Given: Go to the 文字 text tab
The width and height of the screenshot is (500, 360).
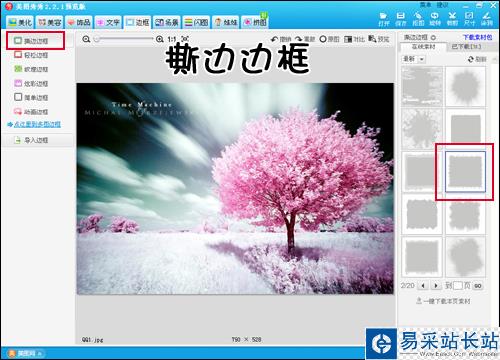Looking at the screenshot, I should click(x=107, y=22).
